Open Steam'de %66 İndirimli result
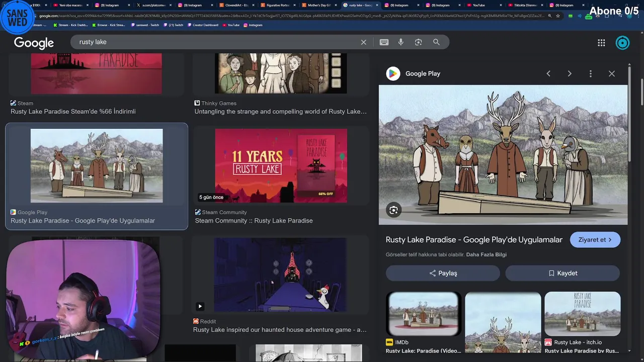 tap(73, 112)
